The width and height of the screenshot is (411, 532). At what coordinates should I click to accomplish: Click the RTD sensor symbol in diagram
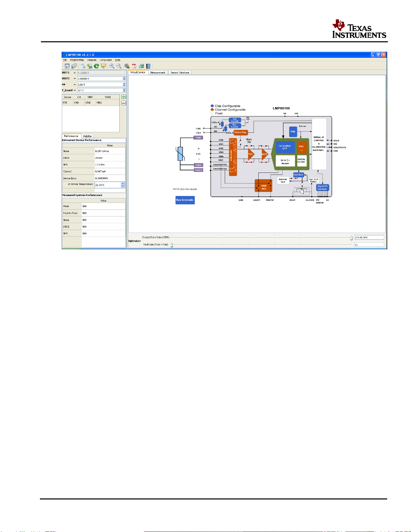click(x=181, y=154)
